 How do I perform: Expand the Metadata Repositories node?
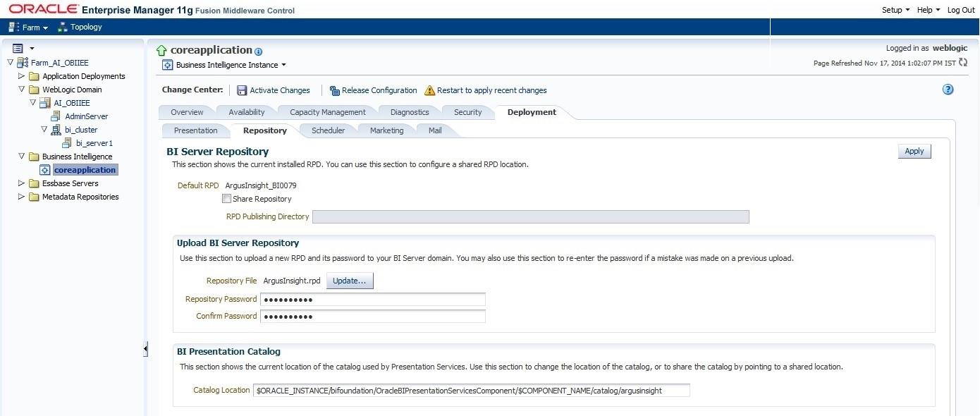[x=21, y=197]
